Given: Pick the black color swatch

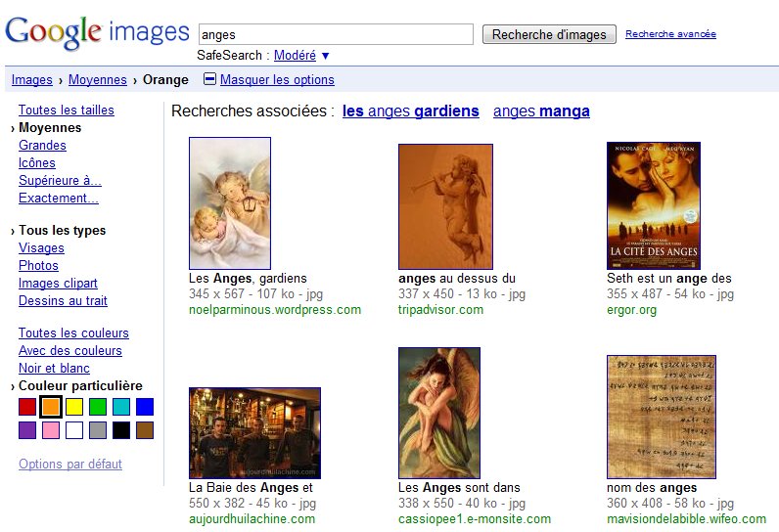Looking at the screenshot, I should coord(121,429).
